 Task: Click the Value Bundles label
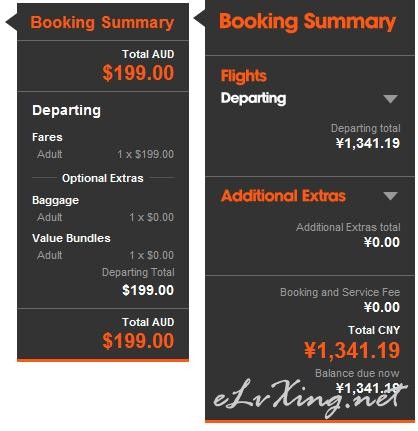tap(71, 238)
